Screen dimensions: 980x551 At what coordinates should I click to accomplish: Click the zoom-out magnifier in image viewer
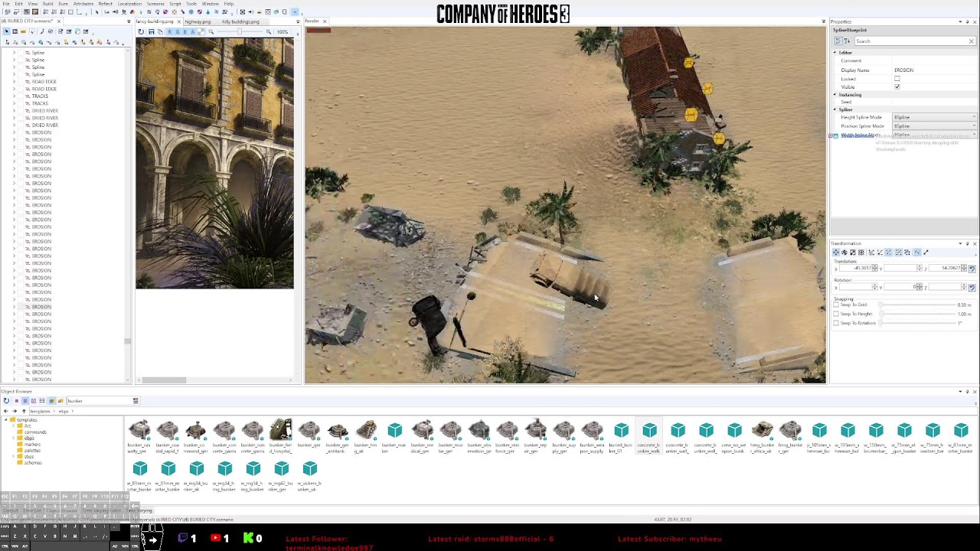211,31
